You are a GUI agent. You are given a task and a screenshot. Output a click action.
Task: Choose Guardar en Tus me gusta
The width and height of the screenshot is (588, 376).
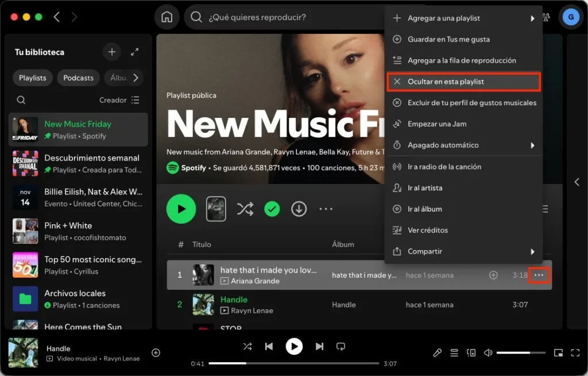point(463,39)
